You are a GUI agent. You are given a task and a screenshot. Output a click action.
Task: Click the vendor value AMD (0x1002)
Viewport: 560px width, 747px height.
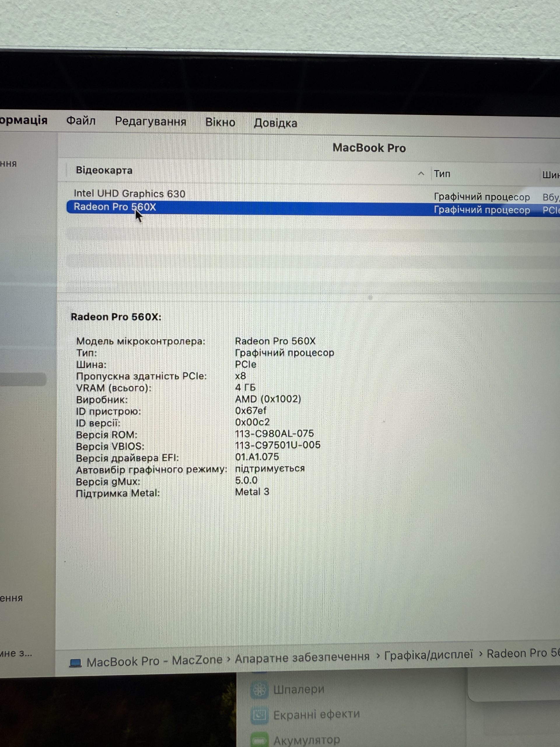(x=268, y=399)
